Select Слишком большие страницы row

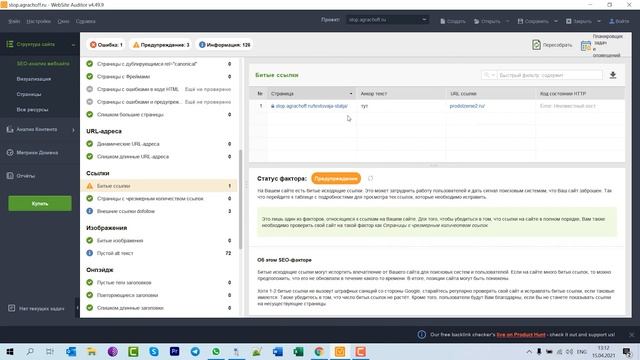click(x=159, y=114)
